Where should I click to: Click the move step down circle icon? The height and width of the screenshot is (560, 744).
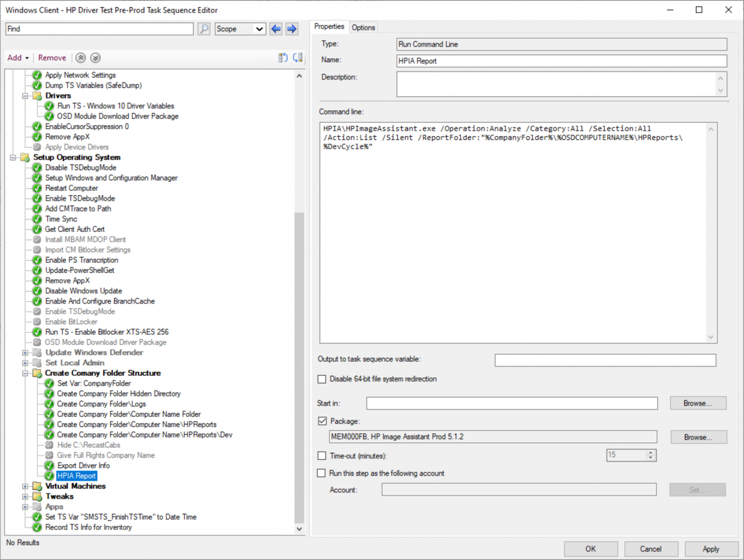coord(95,58)
